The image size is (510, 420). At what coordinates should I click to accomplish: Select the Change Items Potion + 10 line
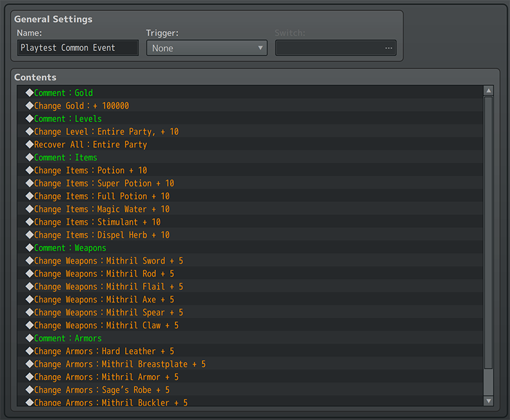(x=250, y=170)
